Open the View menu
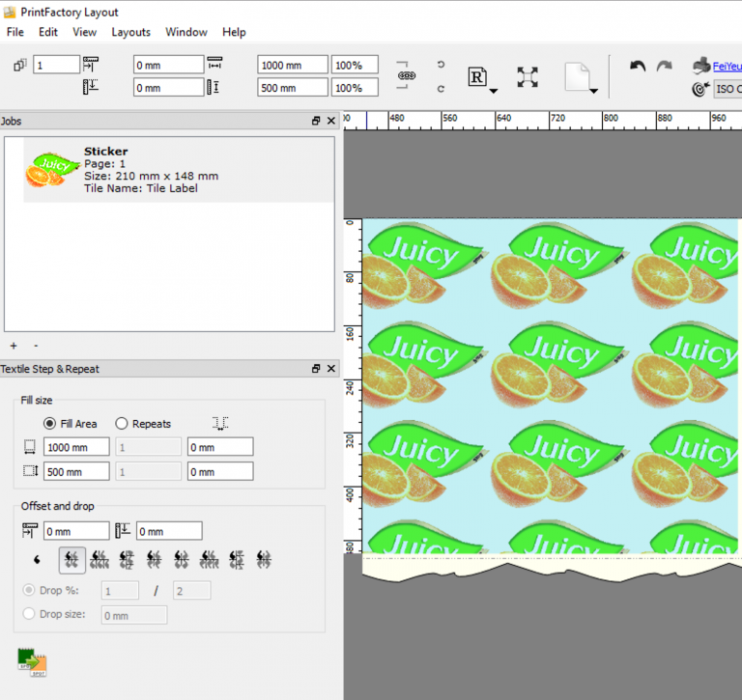The width and height of the screenshot is (742, 700). 85,32
